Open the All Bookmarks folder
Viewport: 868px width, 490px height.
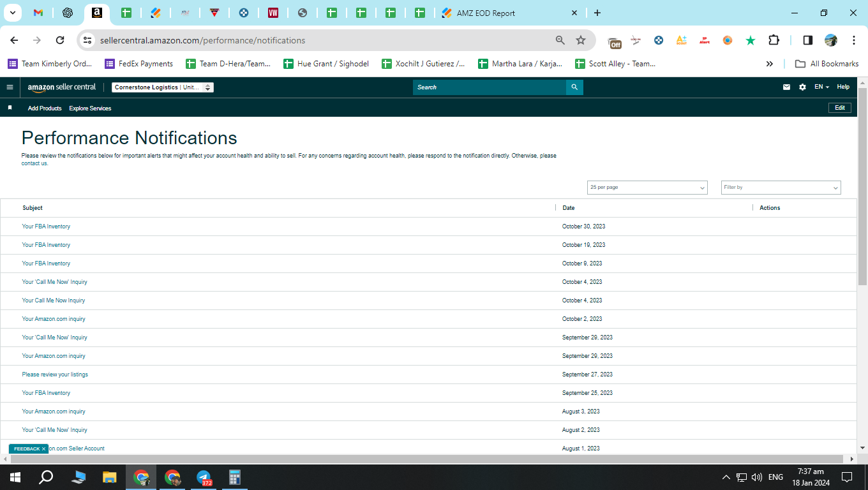[x=827, y=64]
